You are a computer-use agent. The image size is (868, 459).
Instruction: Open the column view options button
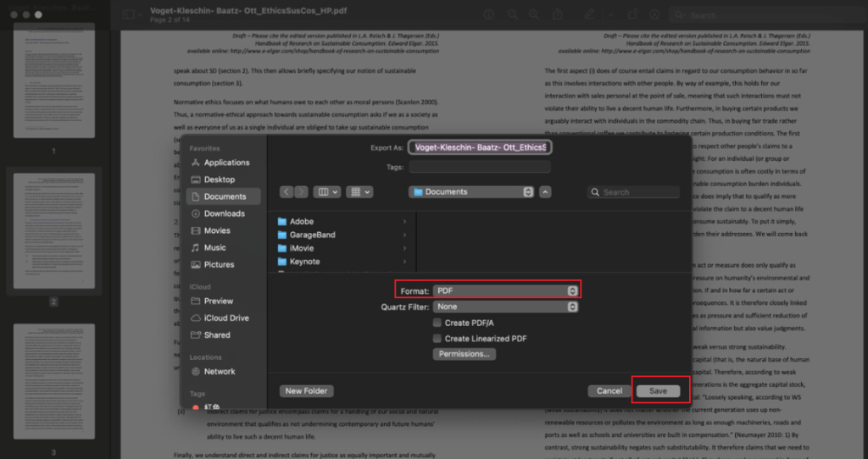[326, 192]
